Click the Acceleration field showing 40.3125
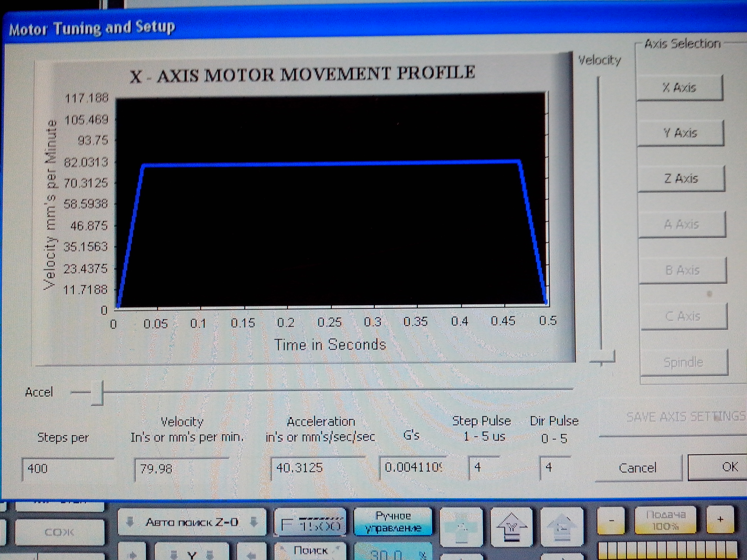This screenshot has width=747, height=560. coord(317,468)
